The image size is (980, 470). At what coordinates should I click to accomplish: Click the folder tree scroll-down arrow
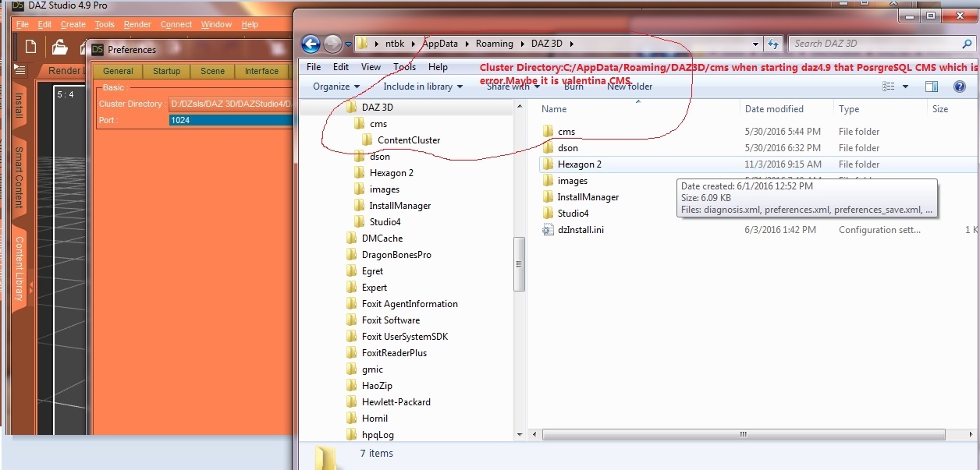click(520, 435)
